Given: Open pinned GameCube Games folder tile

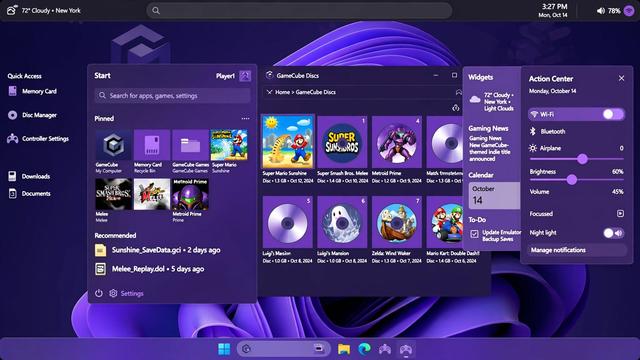Looking at the screenshot, I should tap(190, 145).
